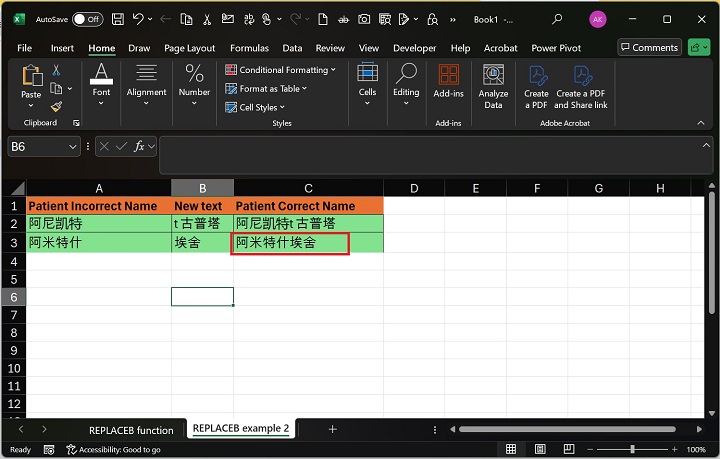Toggle the AutoSave switch
This screenshot has width=720, height=459.
coord(87,19)
